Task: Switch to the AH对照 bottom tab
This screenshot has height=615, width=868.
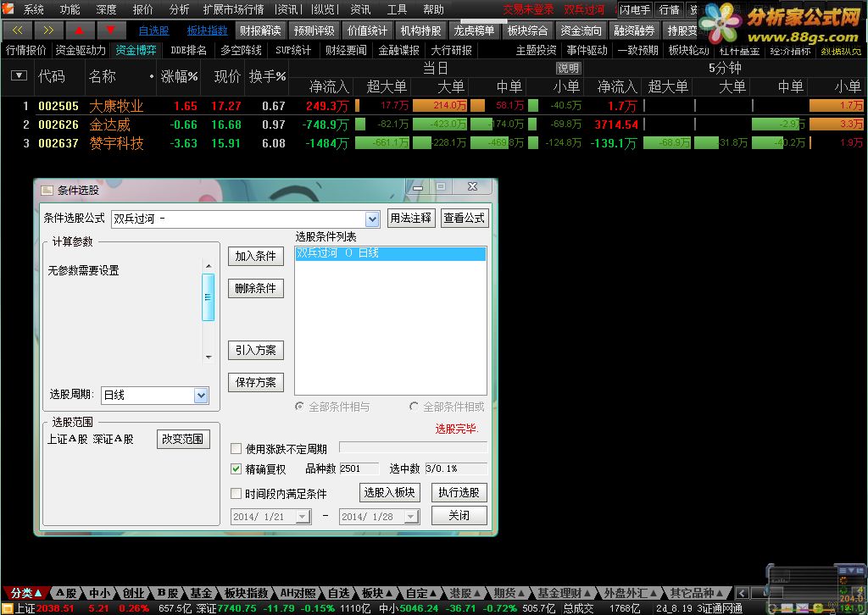Action: click(298, 594)
